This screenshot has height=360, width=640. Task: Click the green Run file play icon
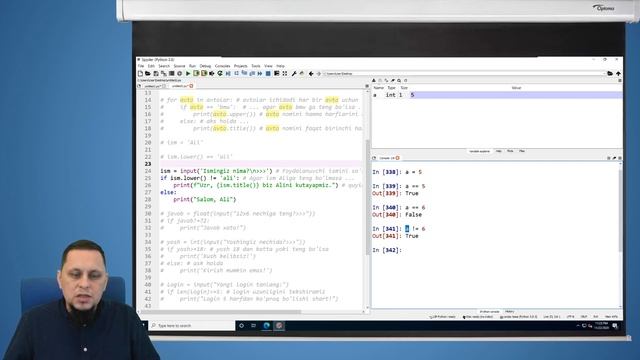188,73
